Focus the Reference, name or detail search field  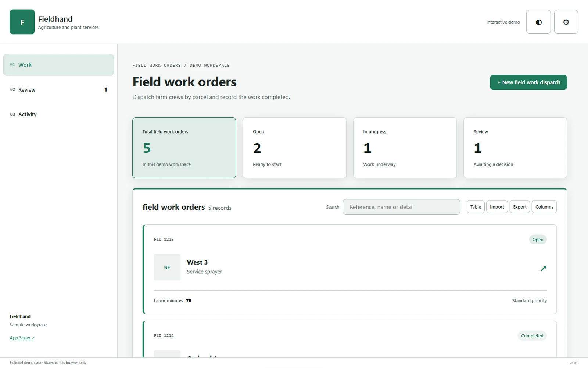[401, 207]
